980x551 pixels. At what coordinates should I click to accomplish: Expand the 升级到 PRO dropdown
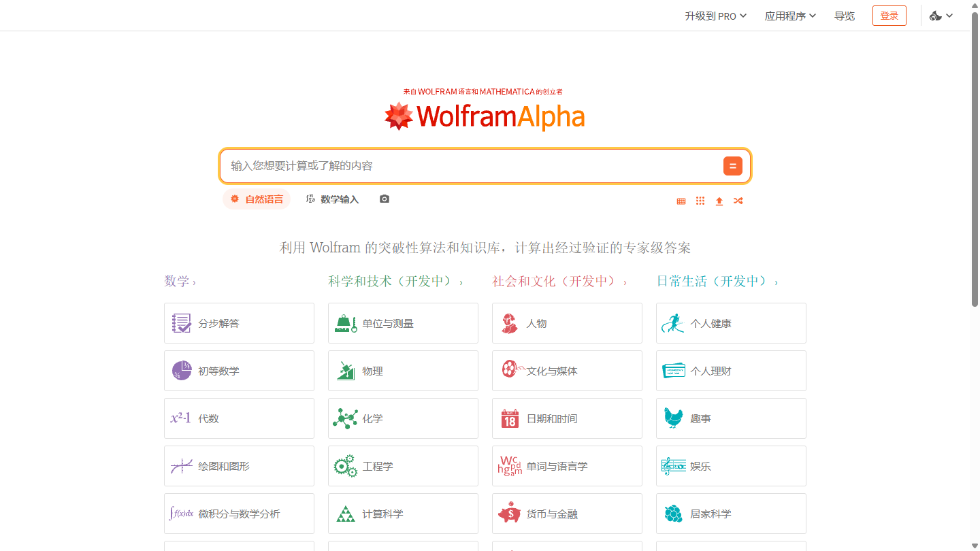pyautogui.click(x=716, y=16)
